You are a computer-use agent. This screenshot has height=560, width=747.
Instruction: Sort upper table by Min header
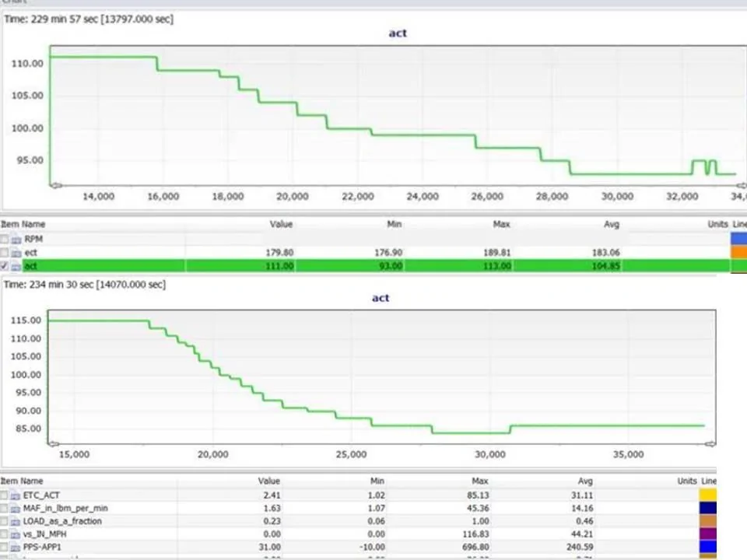(x=394, y=224)
